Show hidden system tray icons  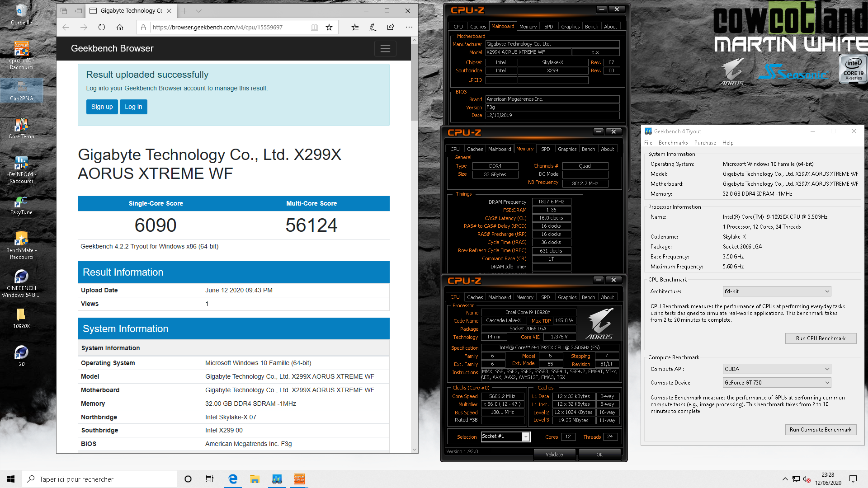pyautogui.click(x=785, y=479)
